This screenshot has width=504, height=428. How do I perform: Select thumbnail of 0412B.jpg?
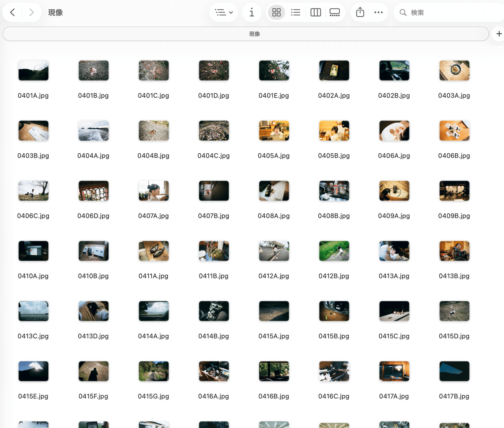click(x=334, y=251)
